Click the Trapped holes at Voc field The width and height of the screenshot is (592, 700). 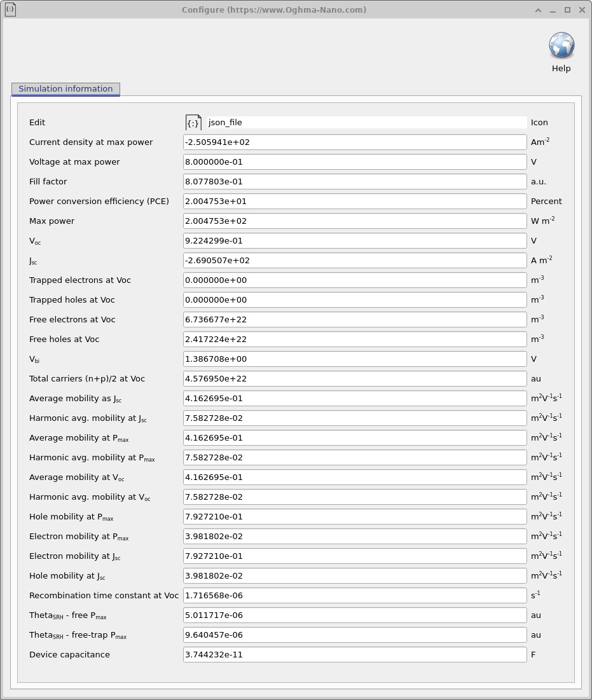(355, 299)
